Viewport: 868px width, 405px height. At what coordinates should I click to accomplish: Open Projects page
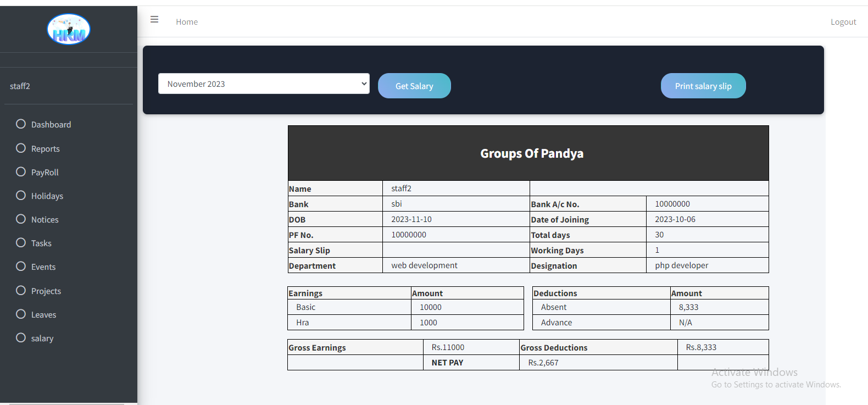point(46,291)
